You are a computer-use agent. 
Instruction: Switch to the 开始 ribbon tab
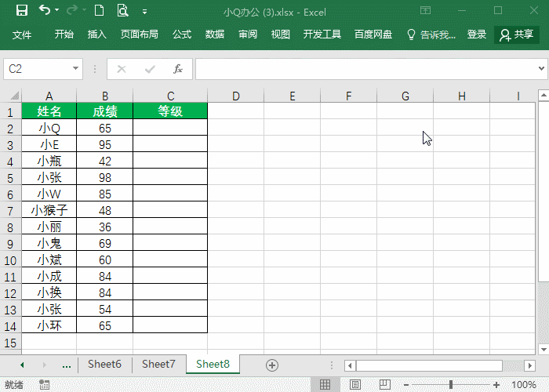click(64, 34)
